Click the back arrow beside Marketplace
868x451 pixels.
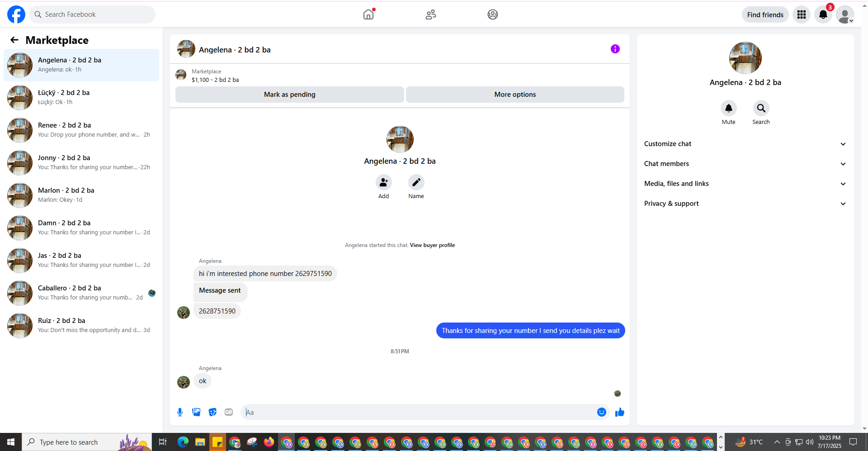coord(14,40)
